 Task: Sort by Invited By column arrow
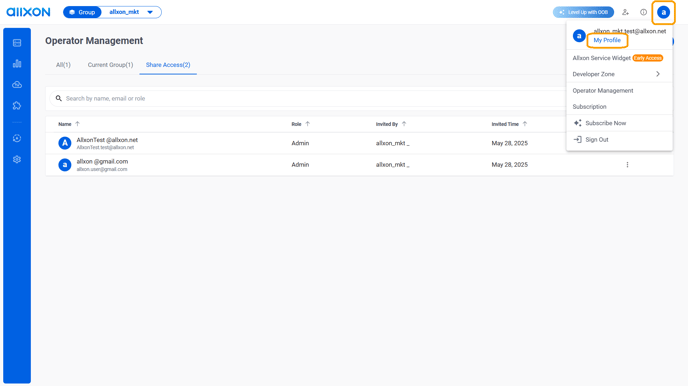(404, 124)
